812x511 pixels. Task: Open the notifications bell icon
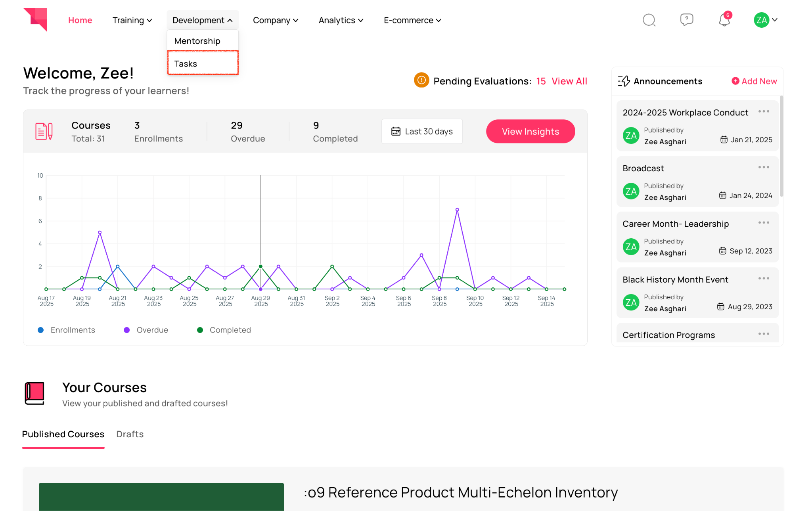pyautogui.click(x=724, y=20)
